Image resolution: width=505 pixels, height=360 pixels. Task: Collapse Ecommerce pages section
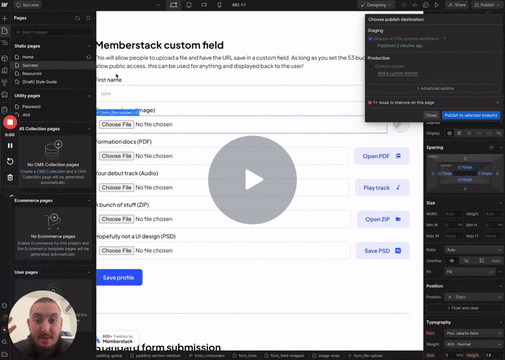point(89,201)
